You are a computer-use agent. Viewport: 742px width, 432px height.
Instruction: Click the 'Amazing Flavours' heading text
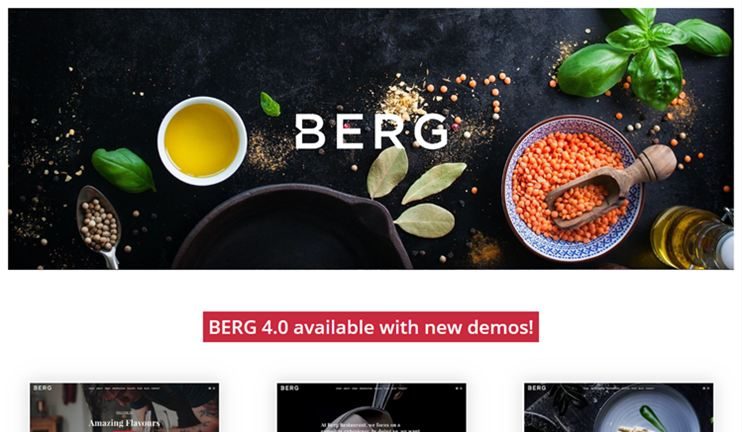coord(124,423)
